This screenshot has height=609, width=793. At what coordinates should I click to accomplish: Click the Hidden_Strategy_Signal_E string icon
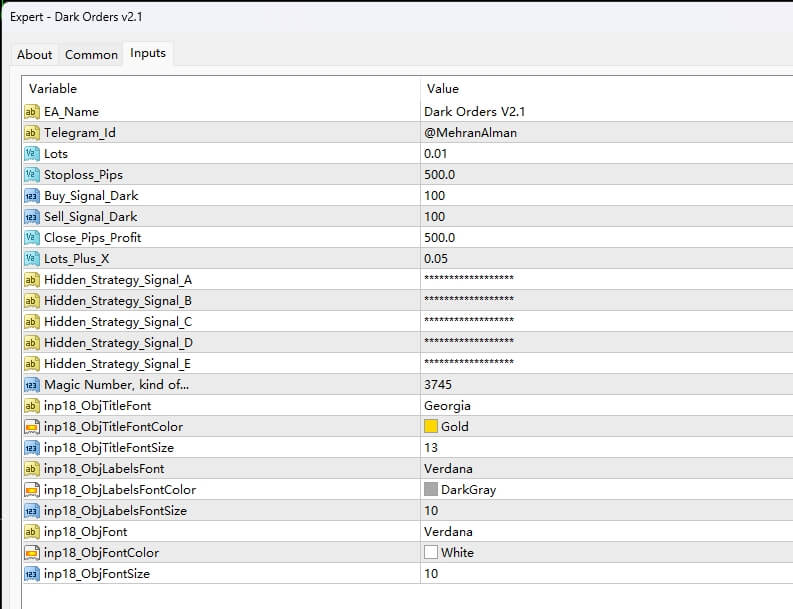pyautogui.click(x=31, y=364)
